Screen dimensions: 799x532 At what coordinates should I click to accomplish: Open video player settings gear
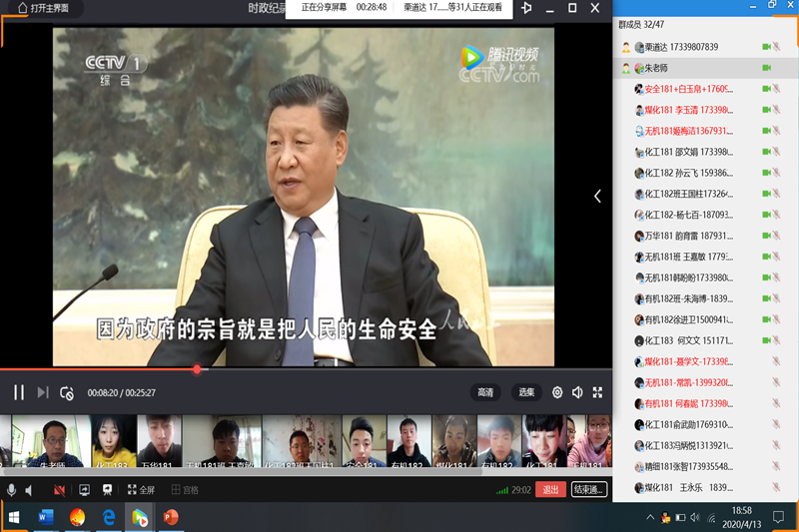tap(557, 392)
